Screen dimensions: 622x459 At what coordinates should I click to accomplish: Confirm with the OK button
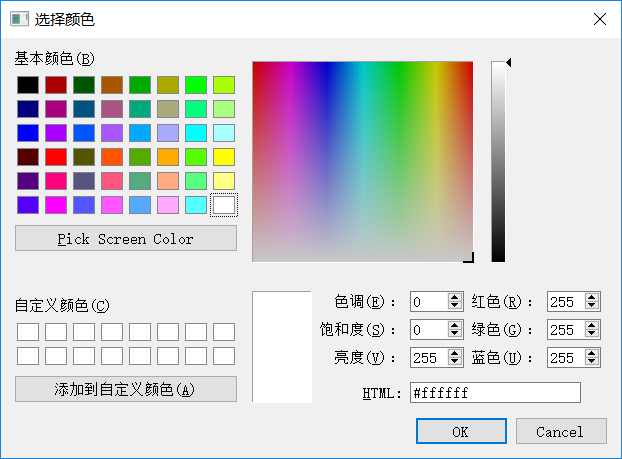461,431
